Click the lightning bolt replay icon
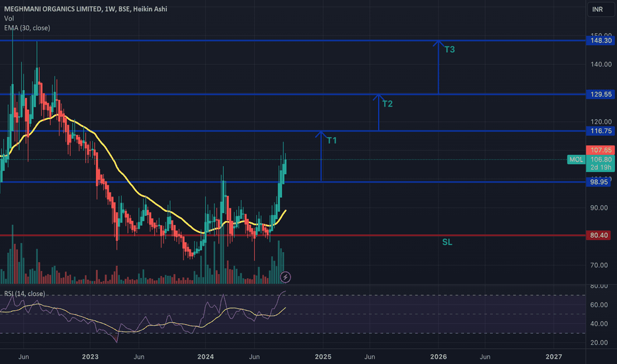The height and width of the screenshot is (364, 617). [x=285, y=277]
